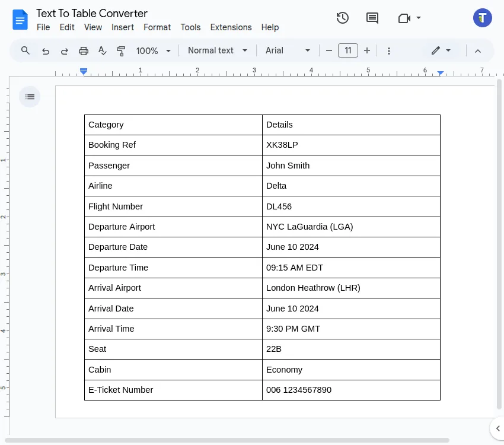Increase font size with plus button
Viewport: 504px width, 445px height.
[x=367, y=50]
